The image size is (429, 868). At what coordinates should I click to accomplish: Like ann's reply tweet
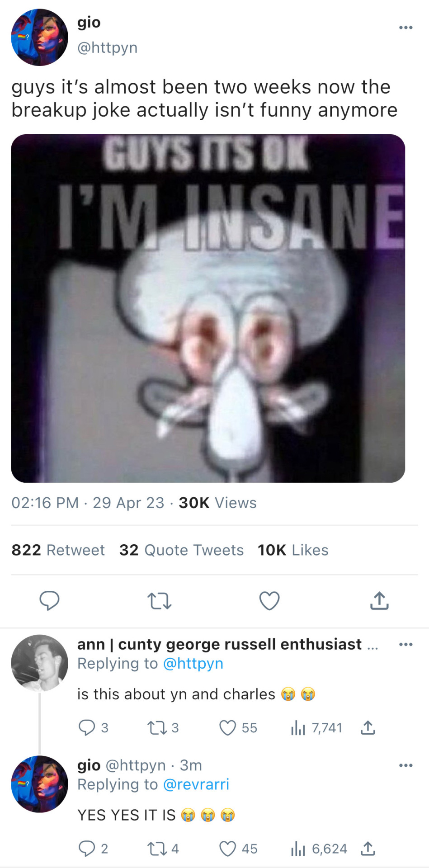pyautogui.click(x=227, y=727)
